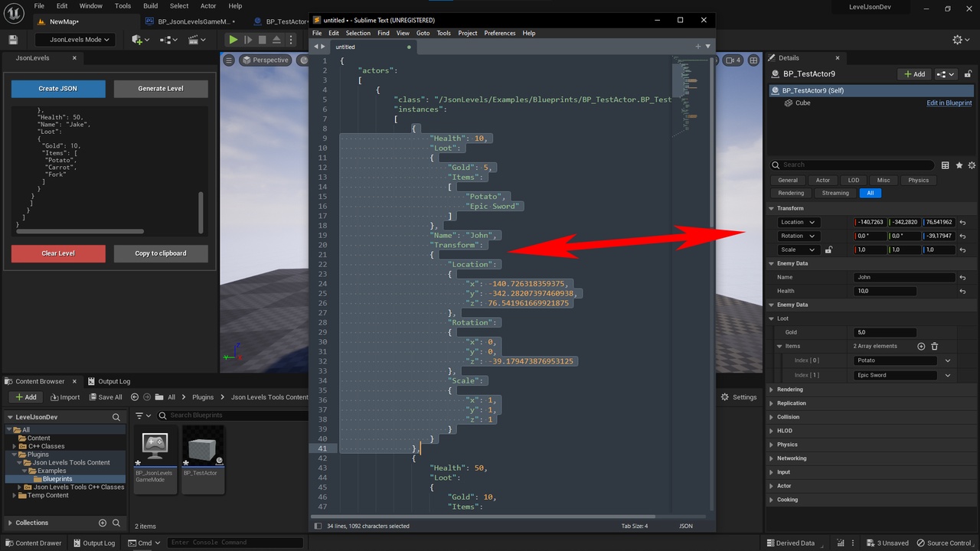Go back in Content Browser history
This screenshot has width=980, height=551.
click(135, 397)
